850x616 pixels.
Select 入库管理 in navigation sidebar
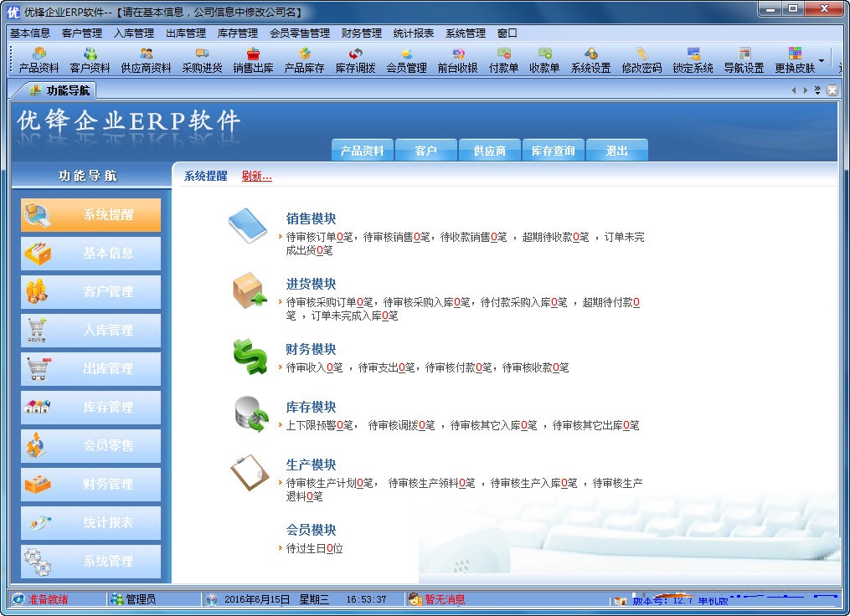tap(91, 330)
